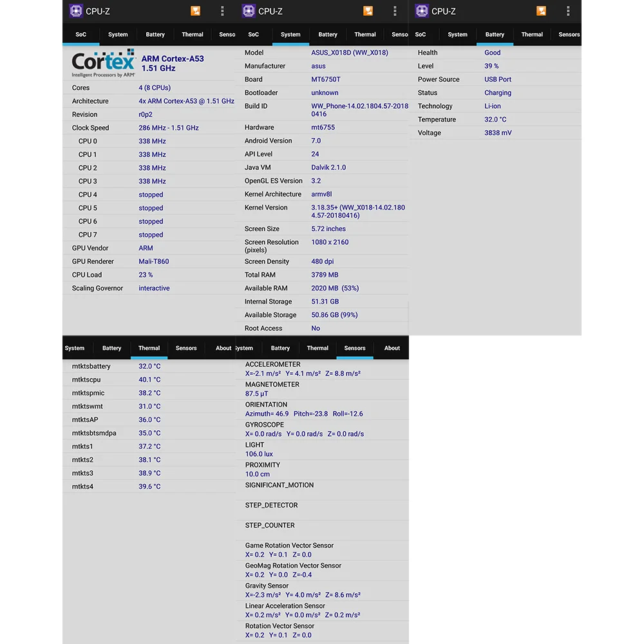Tap the orange icon in the System screen header
The width and height of the screenshot is (644, 644).
[368, 11]
